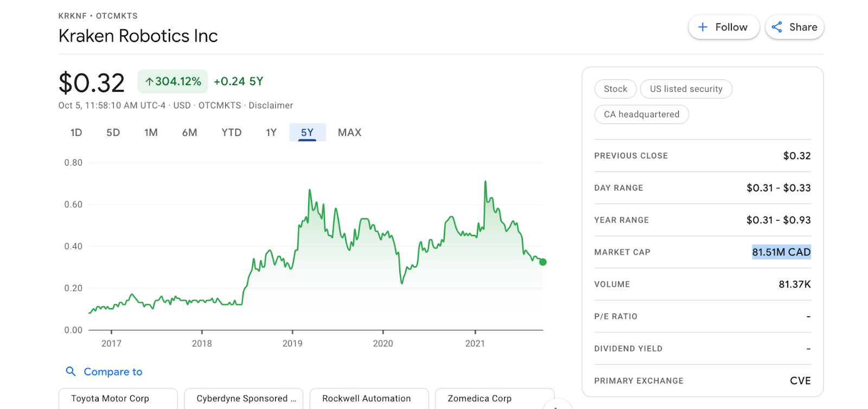Compare with Cyberdyne Sponsored chip
The height and width of the screenshot is (409, 868).
click(x=244, y=398)
